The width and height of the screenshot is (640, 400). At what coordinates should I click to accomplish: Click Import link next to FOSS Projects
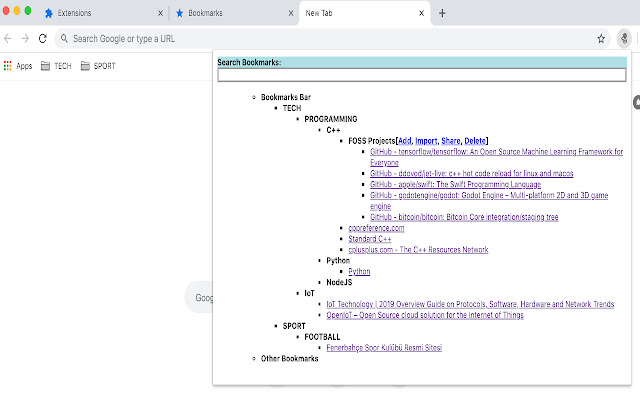(426, 141)
